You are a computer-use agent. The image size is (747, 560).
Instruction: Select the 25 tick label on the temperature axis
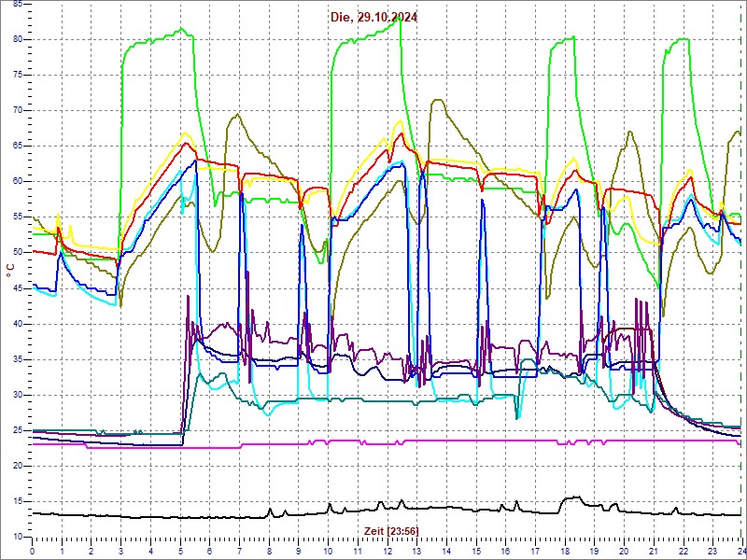(x=17, y=430)
